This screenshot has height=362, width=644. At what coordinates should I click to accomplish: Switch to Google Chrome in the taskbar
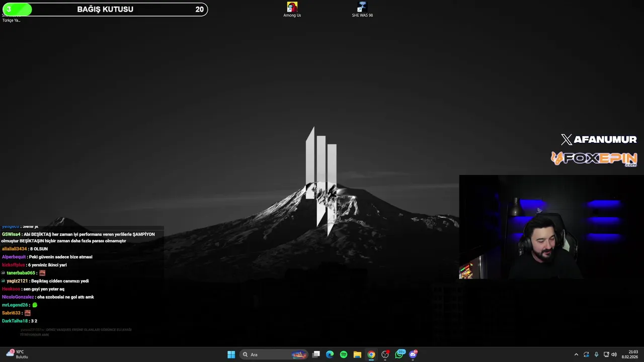coord(371,354)
